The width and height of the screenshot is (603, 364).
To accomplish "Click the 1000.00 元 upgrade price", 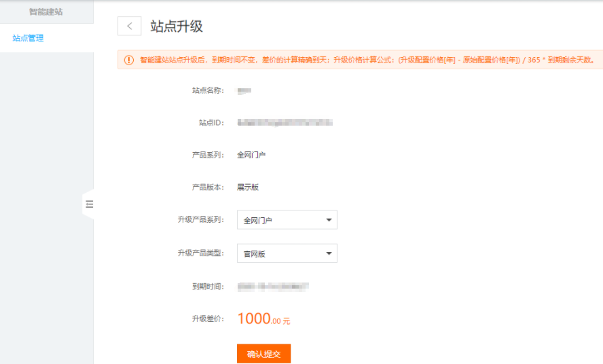I will coord(263,318).
